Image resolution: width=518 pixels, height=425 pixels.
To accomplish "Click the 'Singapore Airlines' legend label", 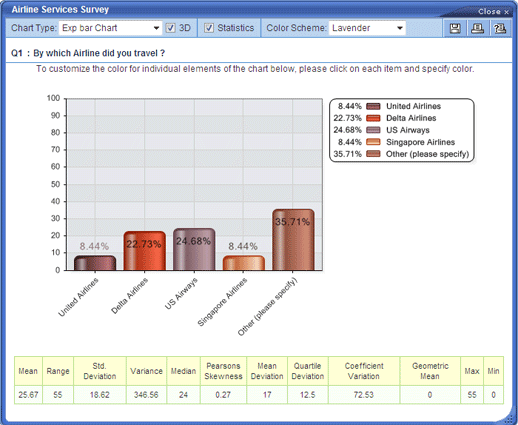I will pyautogui.click(x=420, y=142).
